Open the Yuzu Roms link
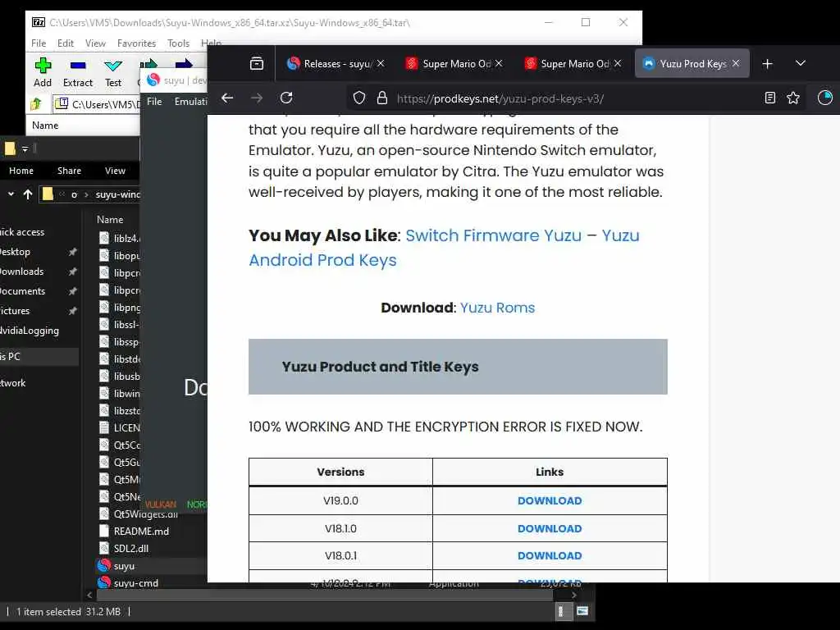The image size is (840, 630). (x=498, y=308)
